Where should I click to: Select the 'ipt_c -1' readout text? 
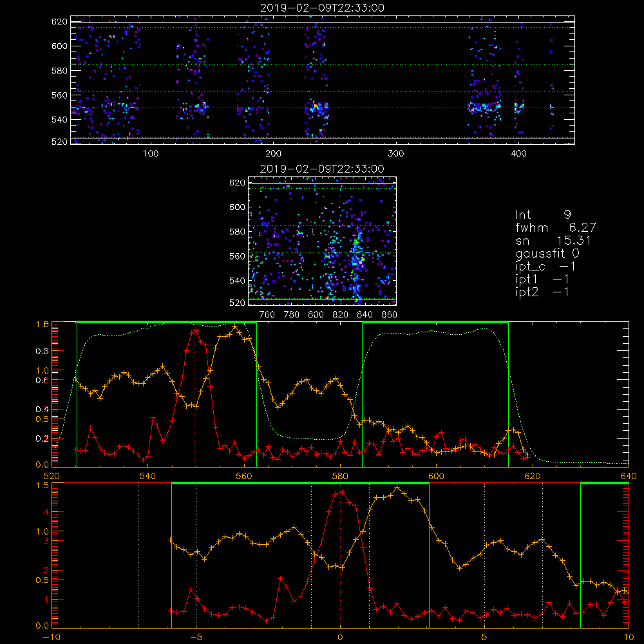(545, 267)
